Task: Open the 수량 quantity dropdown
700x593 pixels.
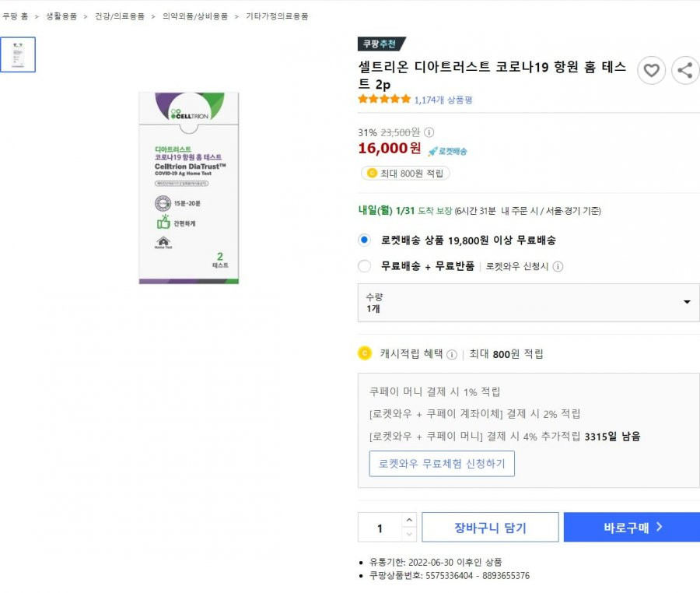Action: (x=529, y=303)
